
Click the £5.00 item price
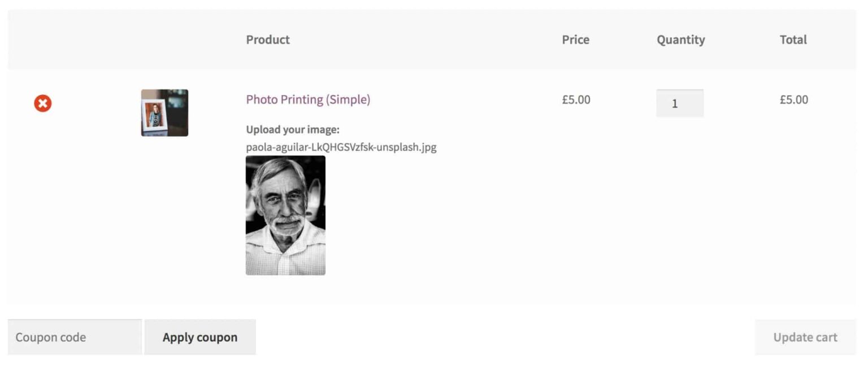point(575,99)
